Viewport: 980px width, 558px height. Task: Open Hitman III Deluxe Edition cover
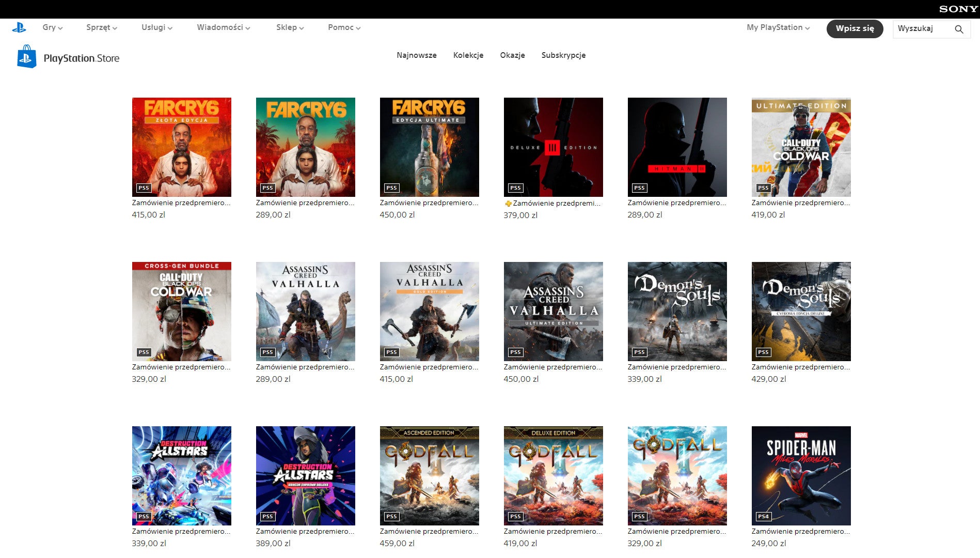click(554, 147)
